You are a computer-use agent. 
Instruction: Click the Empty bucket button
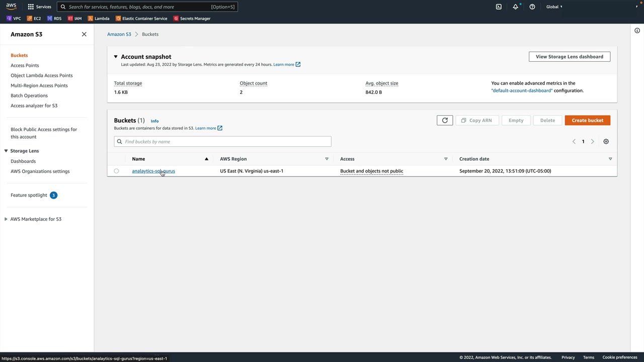(x=516, y=120)
